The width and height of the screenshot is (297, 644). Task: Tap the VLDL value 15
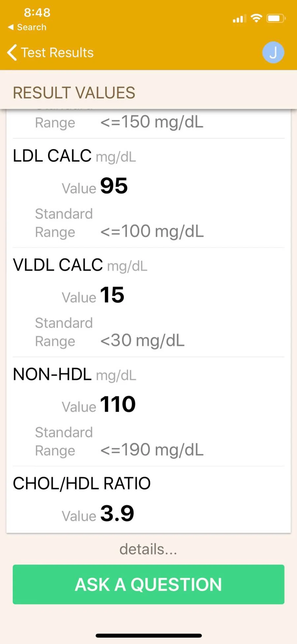point(112,295)
